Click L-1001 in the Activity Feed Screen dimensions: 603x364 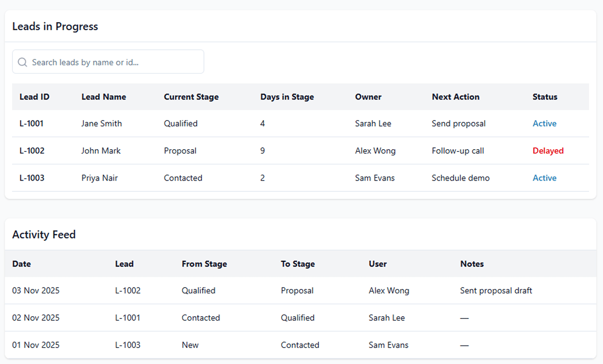pyautogui.click(x=128, y=318)
